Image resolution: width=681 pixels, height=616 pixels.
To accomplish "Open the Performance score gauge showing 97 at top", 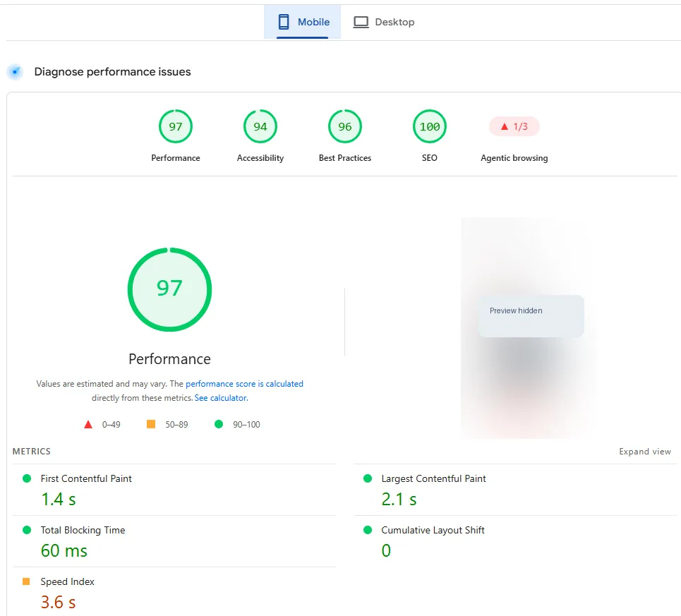I will [x=176, y=126].
